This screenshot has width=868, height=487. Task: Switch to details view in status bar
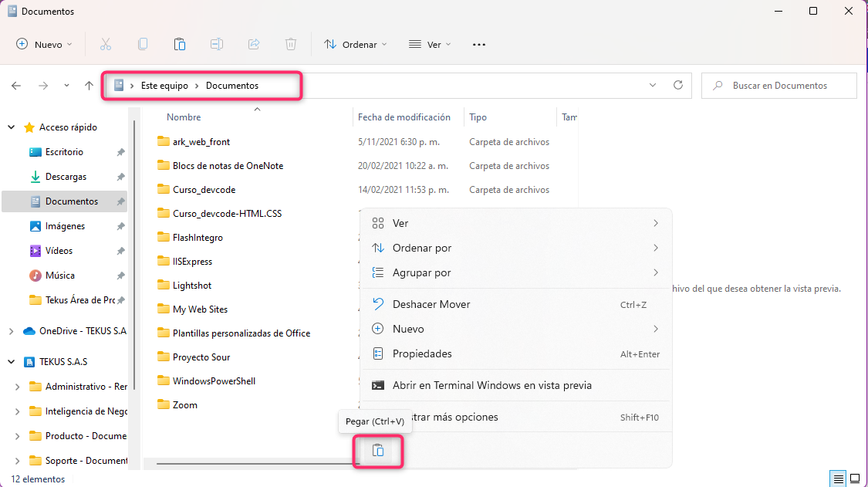click(x=837, y=479)
